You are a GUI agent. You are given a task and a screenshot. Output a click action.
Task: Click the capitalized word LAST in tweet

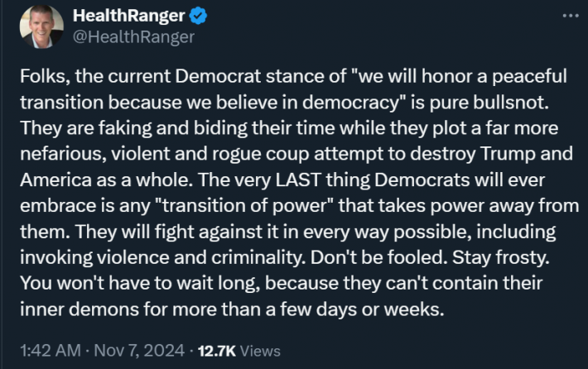[x=298, y=180]
